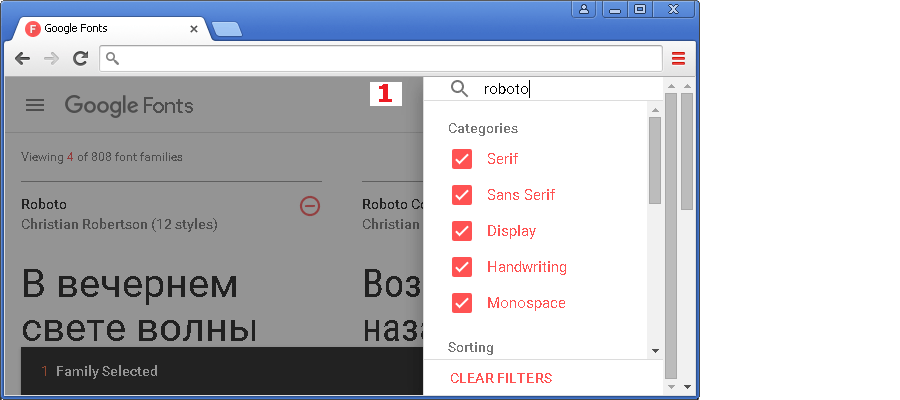Screen dimensions: 900x400
Task: Click the Google Fonts logo
Action: (129, 106)
